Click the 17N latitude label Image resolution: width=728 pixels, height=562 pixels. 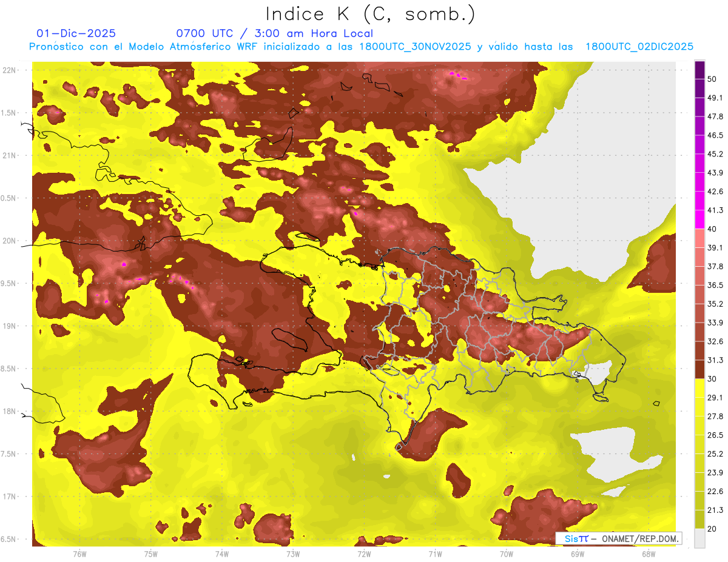(x=10, y=496)
